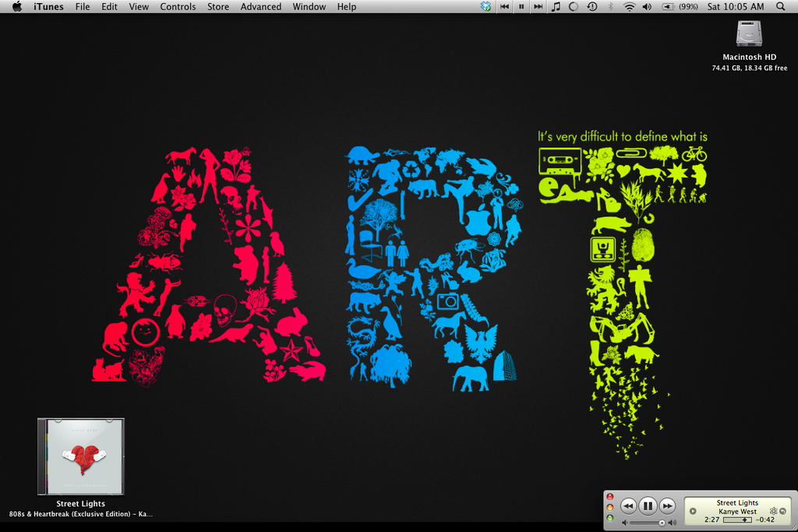Click the 808s & Heartbreak album caption text
Viewport: 798px width, 532px height.
point(80,514)
